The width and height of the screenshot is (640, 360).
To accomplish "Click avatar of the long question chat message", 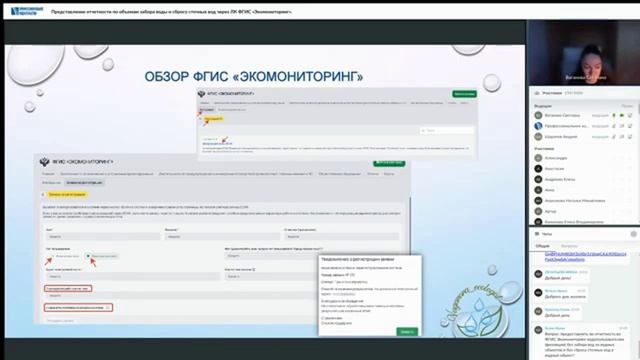I will (x=538, y=330).
